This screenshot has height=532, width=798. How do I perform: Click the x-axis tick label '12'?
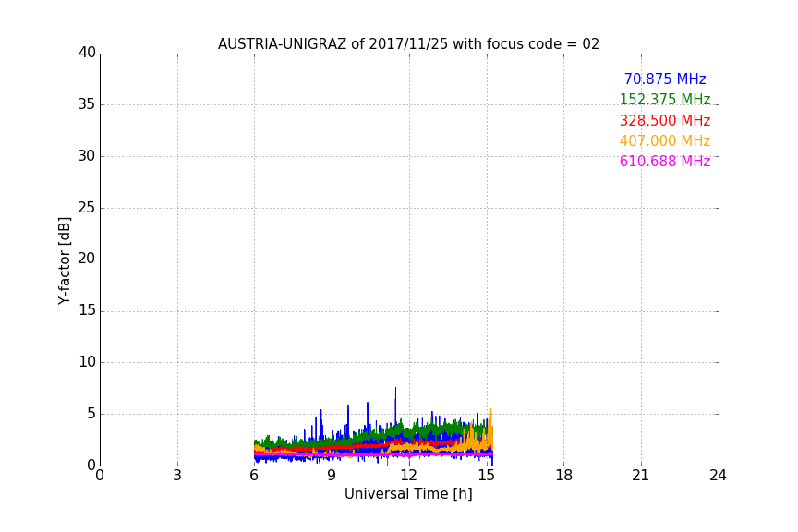point(408,476)
